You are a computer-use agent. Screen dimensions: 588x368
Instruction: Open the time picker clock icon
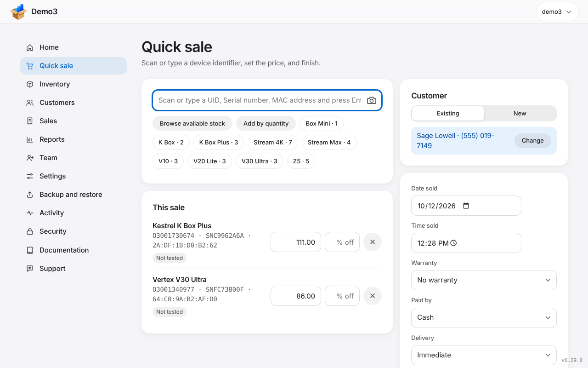pyautogui.click(x=453, y=243)
